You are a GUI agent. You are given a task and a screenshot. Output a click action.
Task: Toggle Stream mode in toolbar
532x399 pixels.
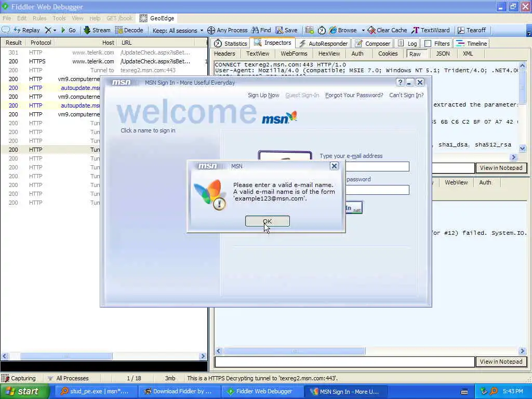click(x=97, y=30)
